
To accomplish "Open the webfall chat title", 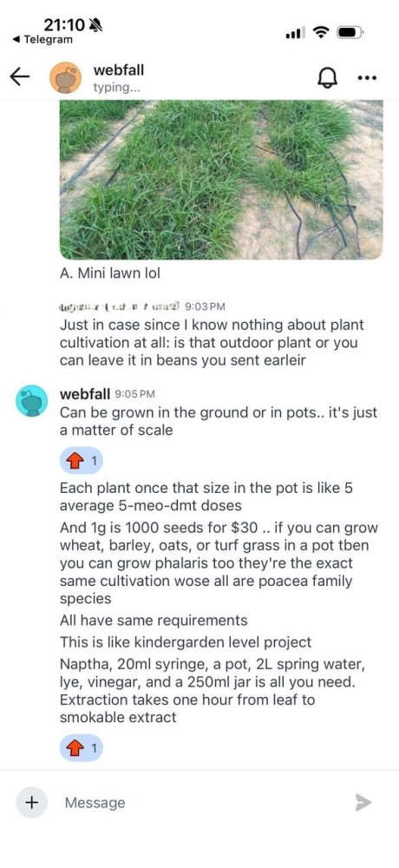I will tap(119, 70).
